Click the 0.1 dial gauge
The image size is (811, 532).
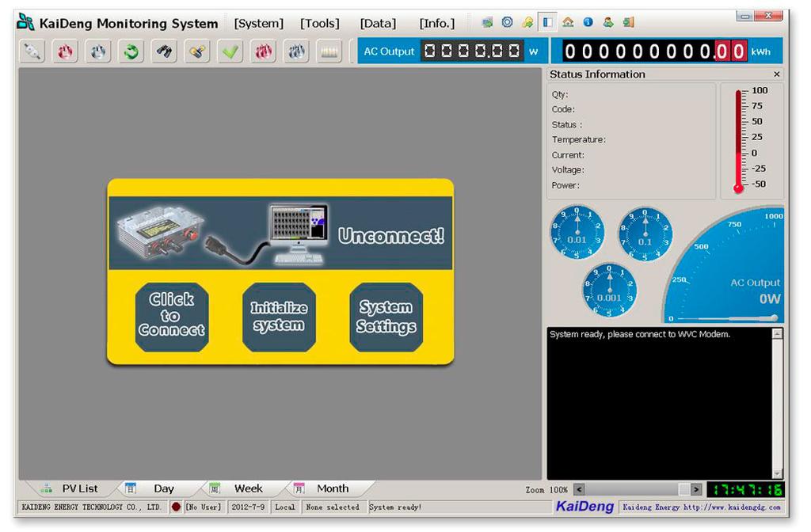[x=645, y=234]
